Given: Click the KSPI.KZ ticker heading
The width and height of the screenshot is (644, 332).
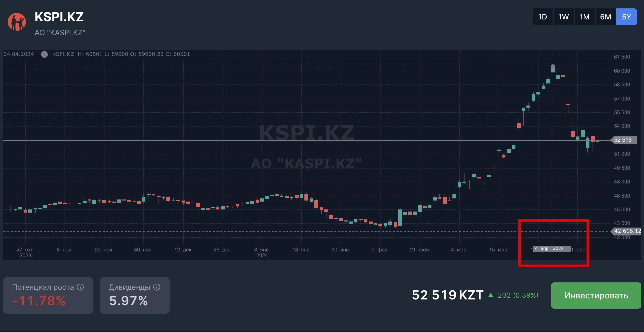Looking at the screenshot, I should tap(59, 17).
